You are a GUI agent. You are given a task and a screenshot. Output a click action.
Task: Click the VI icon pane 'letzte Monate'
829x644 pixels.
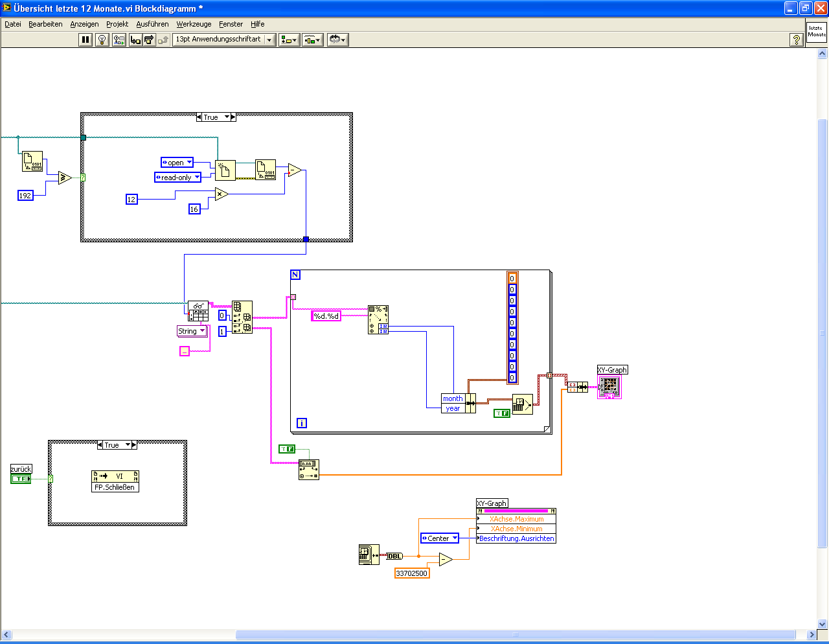817,32
